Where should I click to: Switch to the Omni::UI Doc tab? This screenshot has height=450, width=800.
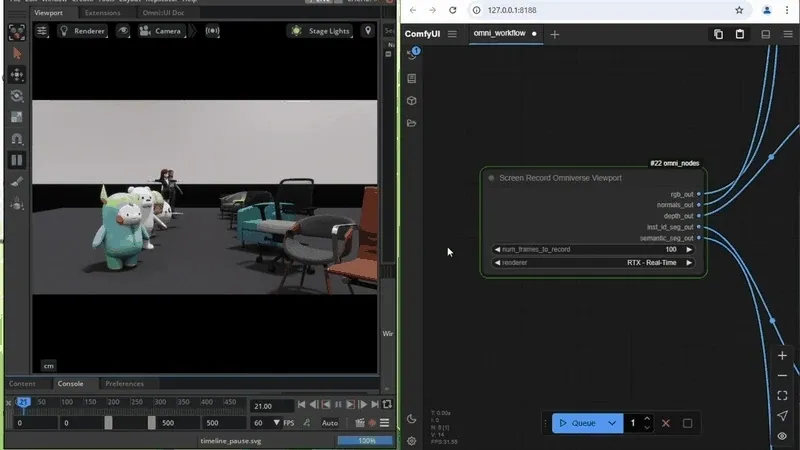coord(163,13)
